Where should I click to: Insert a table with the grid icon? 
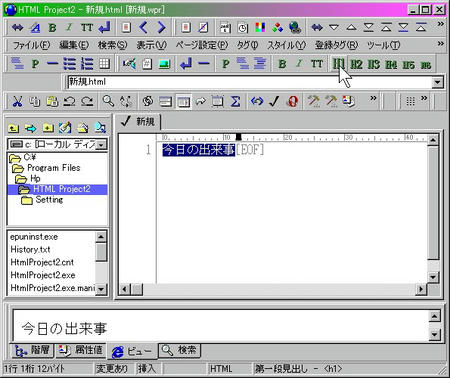pos(104,63)
